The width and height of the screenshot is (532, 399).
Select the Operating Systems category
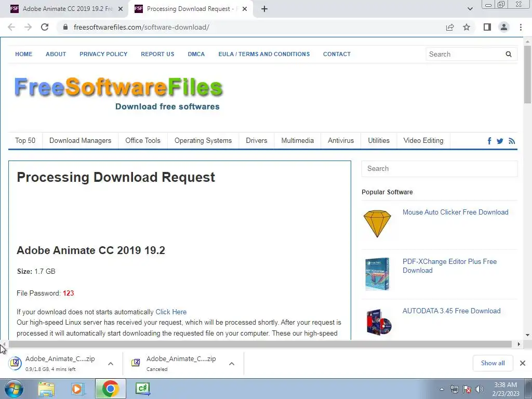coord(203,140)
